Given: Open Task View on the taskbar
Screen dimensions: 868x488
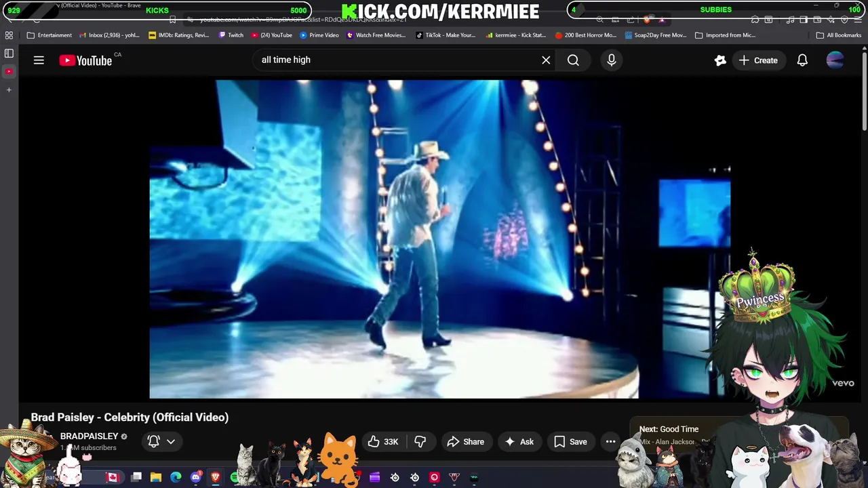Looking at the screenshot, I should [x=136, y=477].
